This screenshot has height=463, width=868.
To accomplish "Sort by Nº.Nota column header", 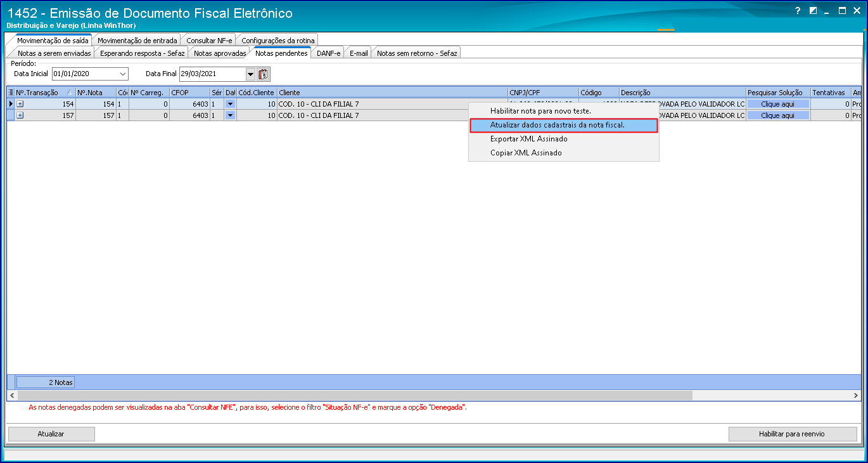I will 96,93.
